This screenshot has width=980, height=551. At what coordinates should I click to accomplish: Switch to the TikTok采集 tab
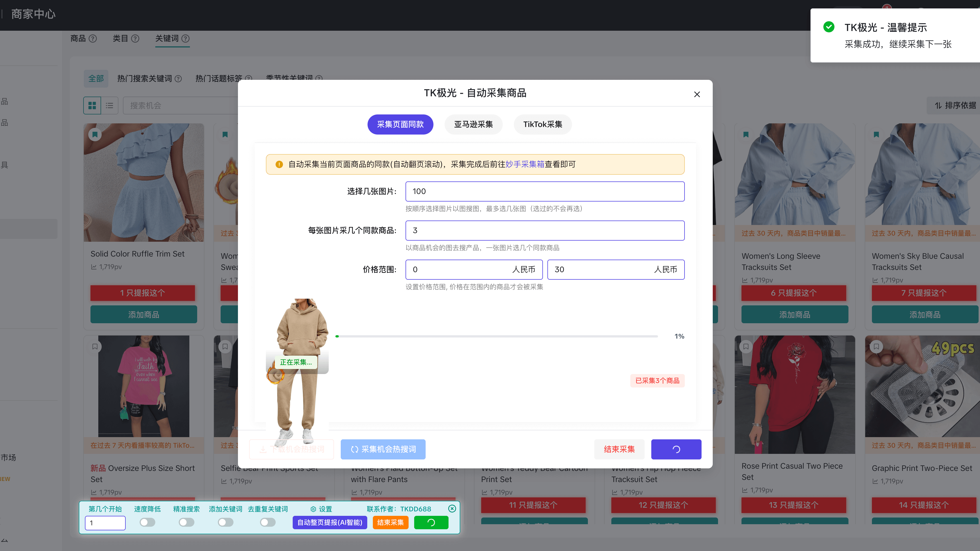tap(543, 124)
